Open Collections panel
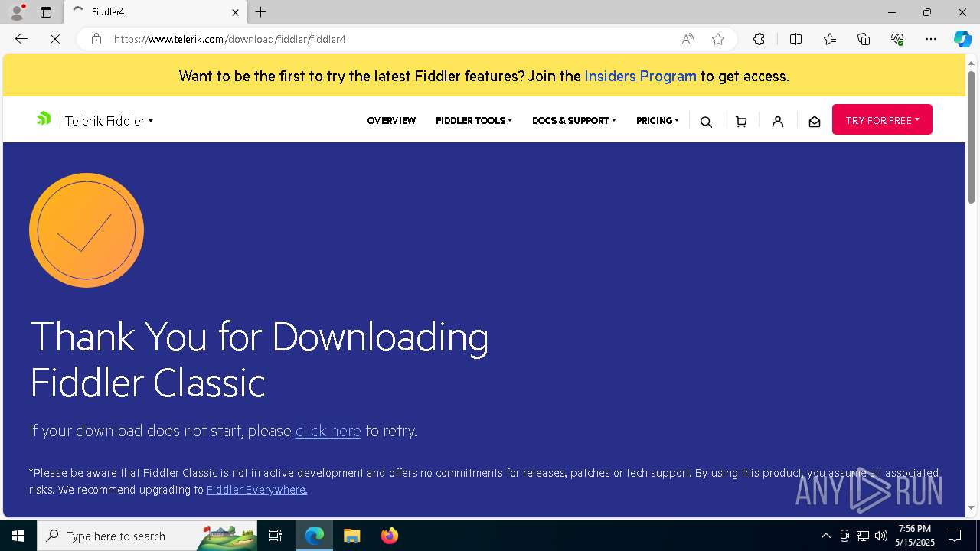 tap(864, 39)
